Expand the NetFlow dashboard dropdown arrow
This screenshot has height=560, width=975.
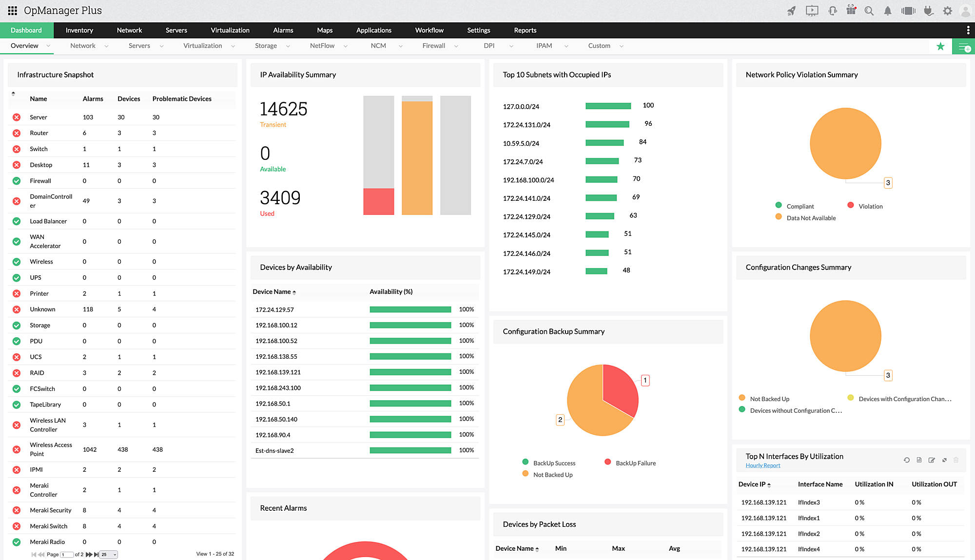(x=345, y=46)
